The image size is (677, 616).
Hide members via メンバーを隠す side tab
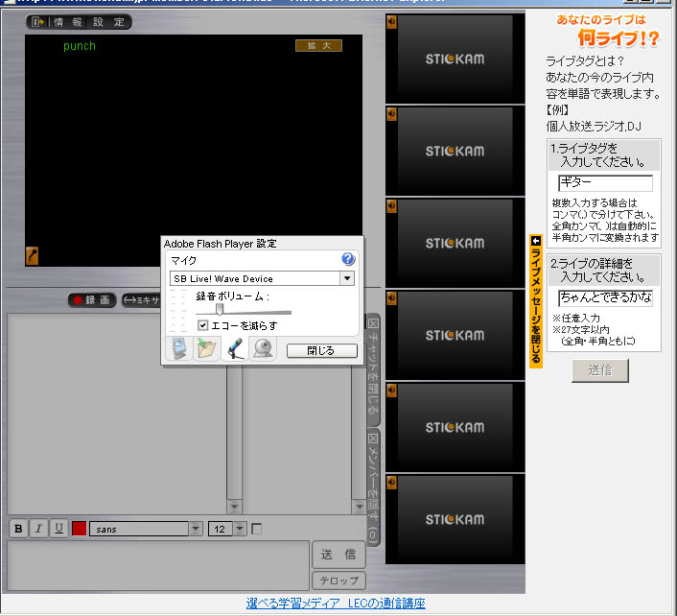click(x=373, y=487)
